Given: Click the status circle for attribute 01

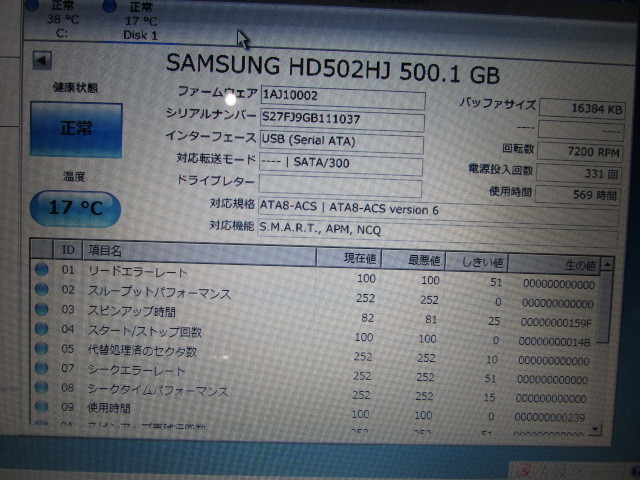Looking at the screenshot, I should [42, 269].
